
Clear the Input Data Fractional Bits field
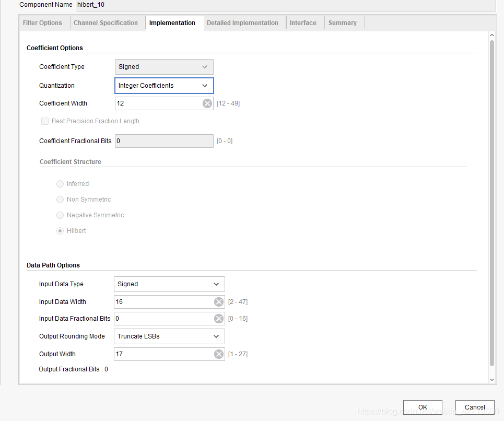coord(219,319)
